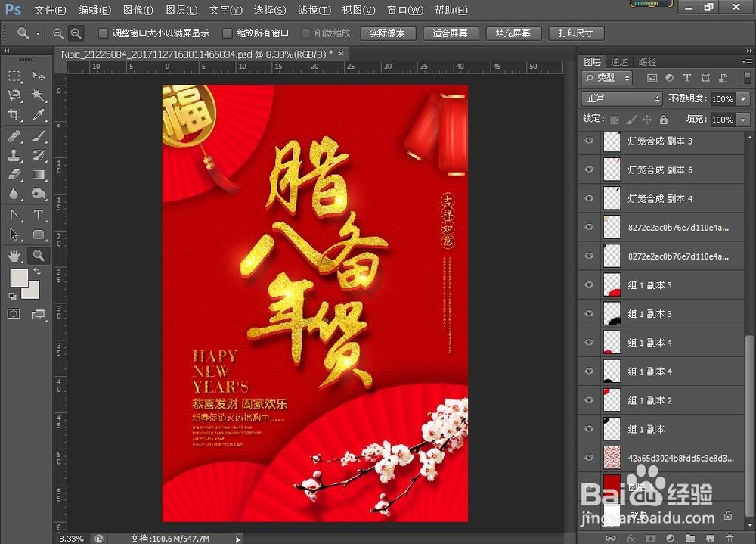Toggle visibility of layer 组 1 副本
The image size is (756, 544).
[589, 429]
